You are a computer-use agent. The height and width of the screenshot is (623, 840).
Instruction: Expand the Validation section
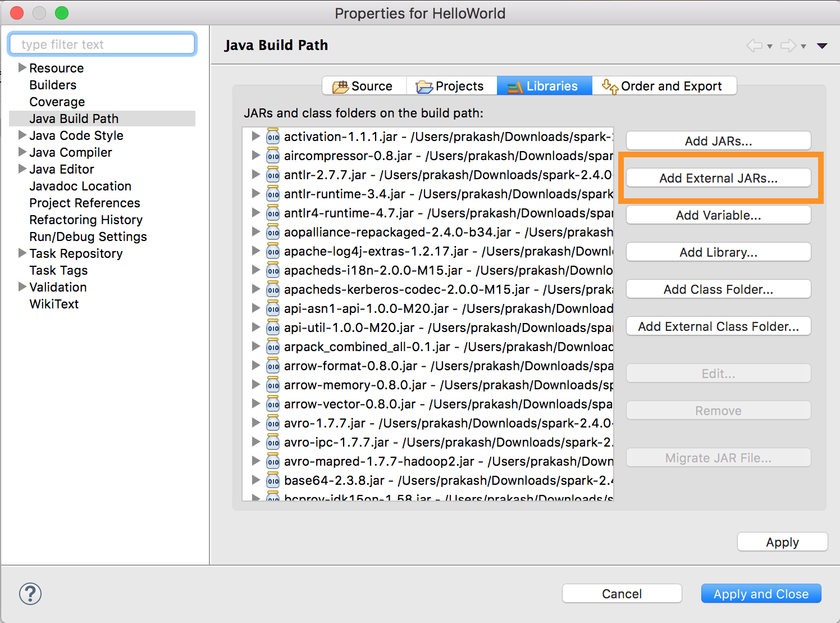[x=21, y=287]
